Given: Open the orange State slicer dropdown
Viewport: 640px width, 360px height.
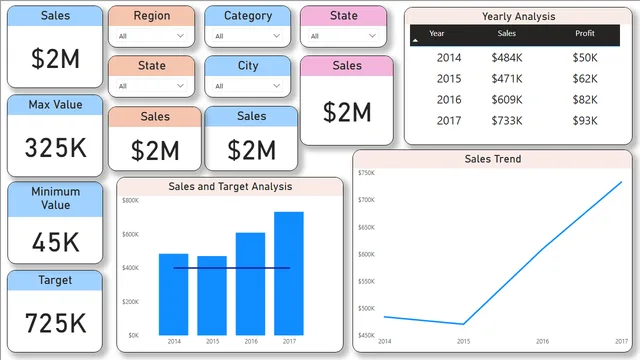Looking at the screenshot, I should pos(151,86).
